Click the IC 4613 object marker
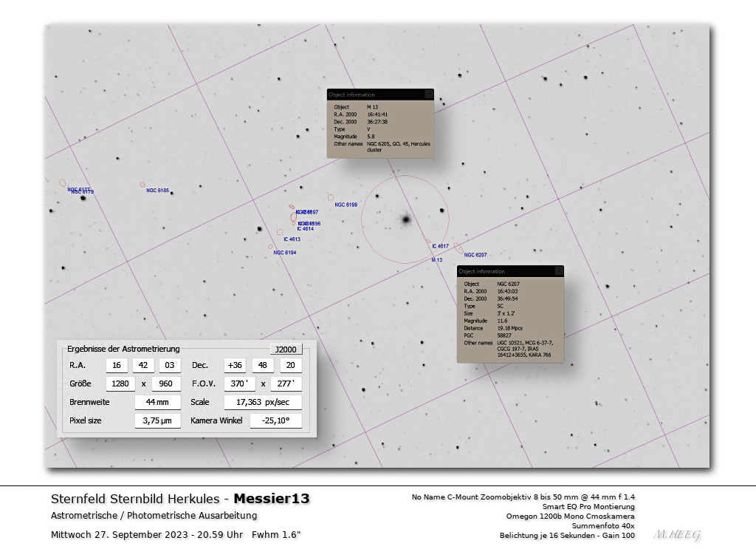756x549 pixels. 280,232
